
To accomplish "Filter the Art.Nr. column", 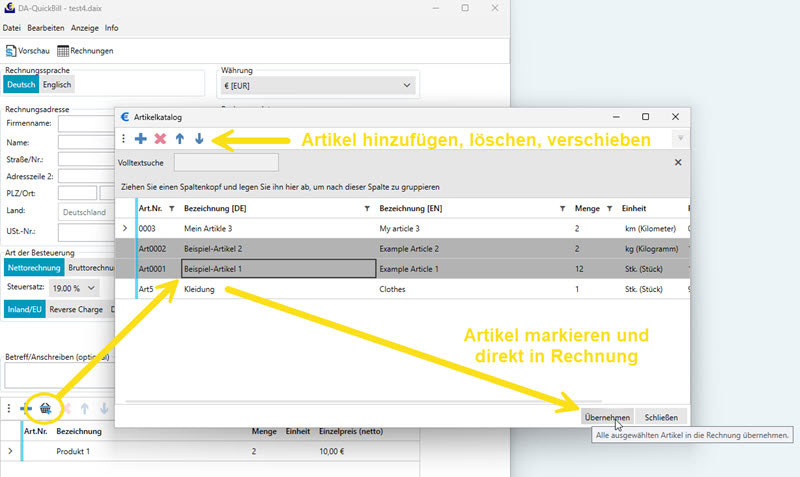I will point(172,209).
